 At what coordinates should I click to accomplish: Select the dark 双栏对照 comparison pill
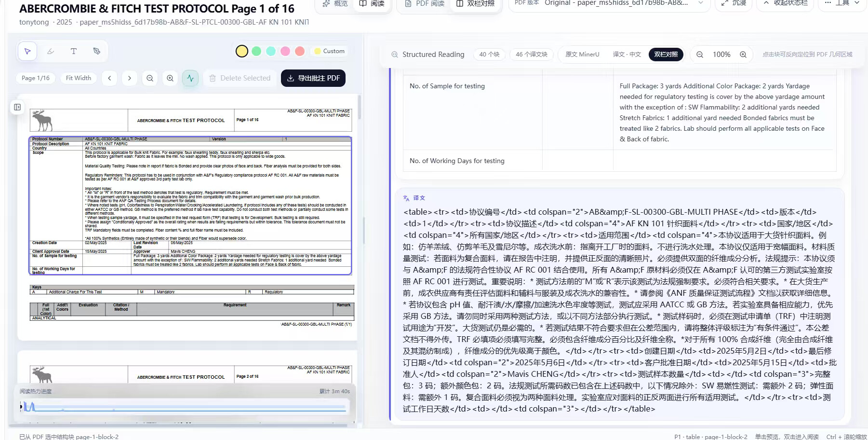tap(666, 55)
